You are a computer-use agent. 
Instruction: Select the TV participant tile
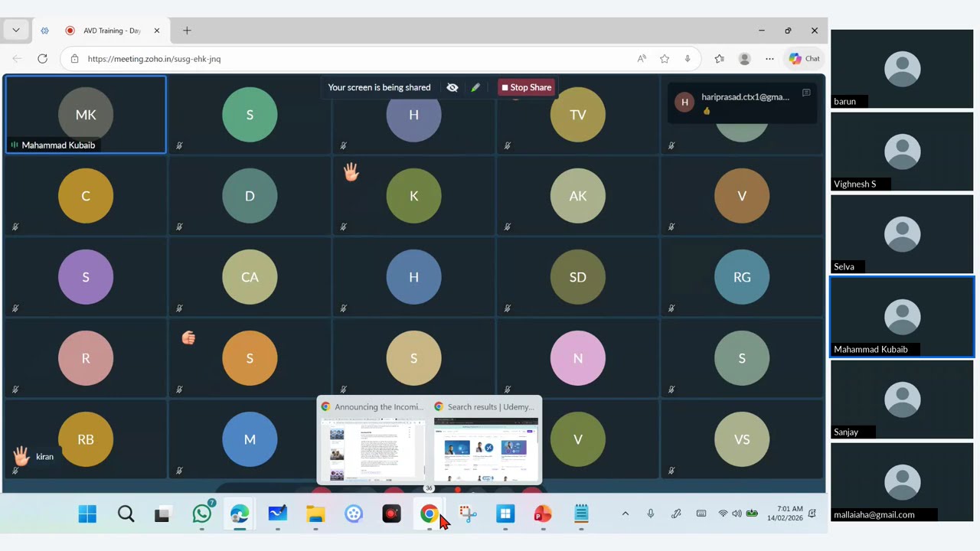[578, 115]
